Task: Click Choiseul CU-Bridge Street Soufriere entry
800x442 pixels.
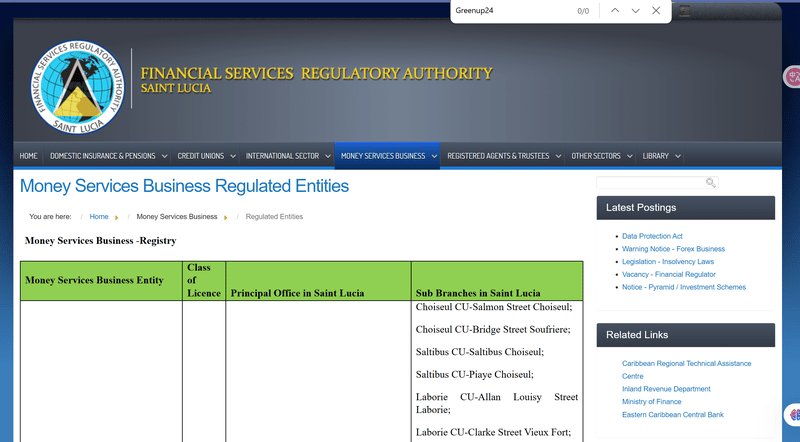Action: pyautogui.click(x=493, y=329)
